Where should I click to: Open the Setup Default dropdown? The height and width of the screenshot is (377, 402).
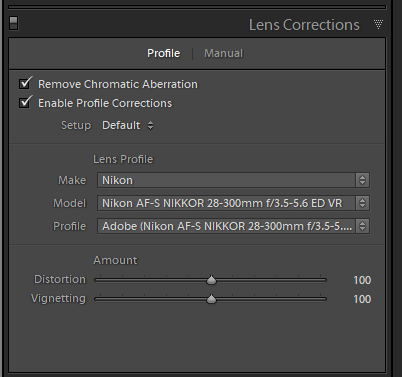pos(128,125)
